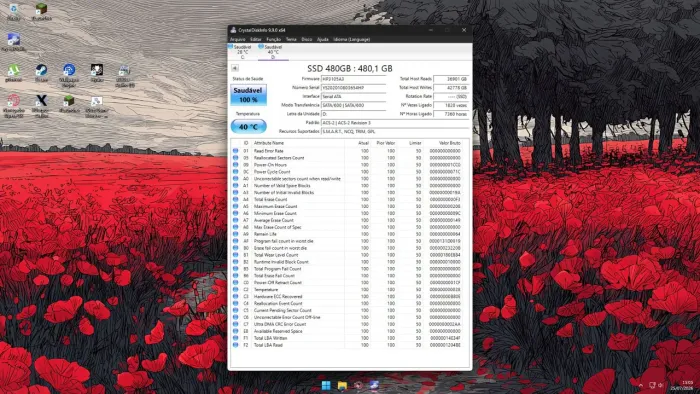The height and width of the screenshot is (394, 700).
Task: Click the 40 °C temperature button
Action: (x=248, y=127)
